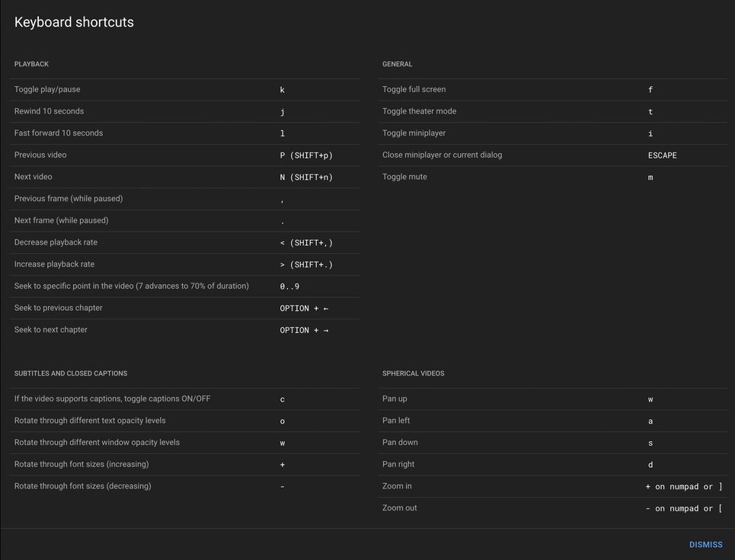
Task: Click the SUBTITLES AND CLOSED CAPTIONS heading
Action: tap(70, 373)
